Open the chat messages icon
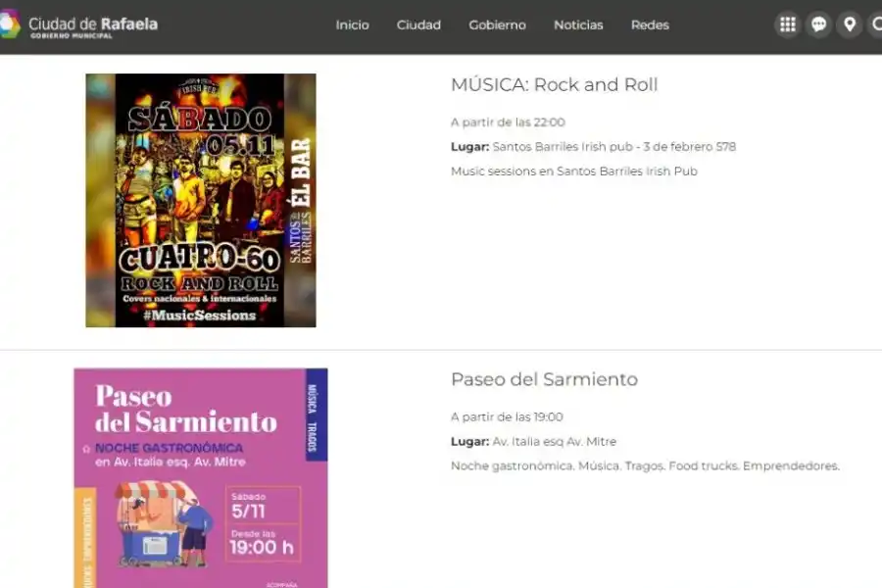882x588 pixels. 818,24
